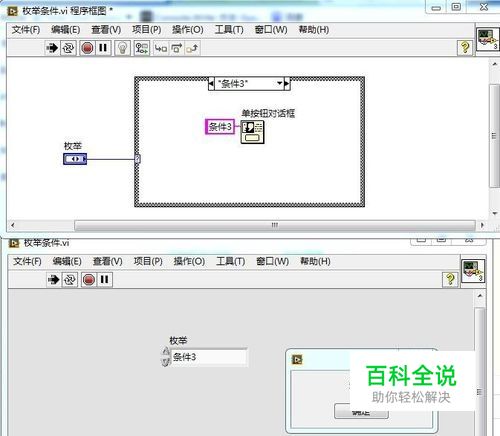Click Step Over debugging button

tap(177, 48)
